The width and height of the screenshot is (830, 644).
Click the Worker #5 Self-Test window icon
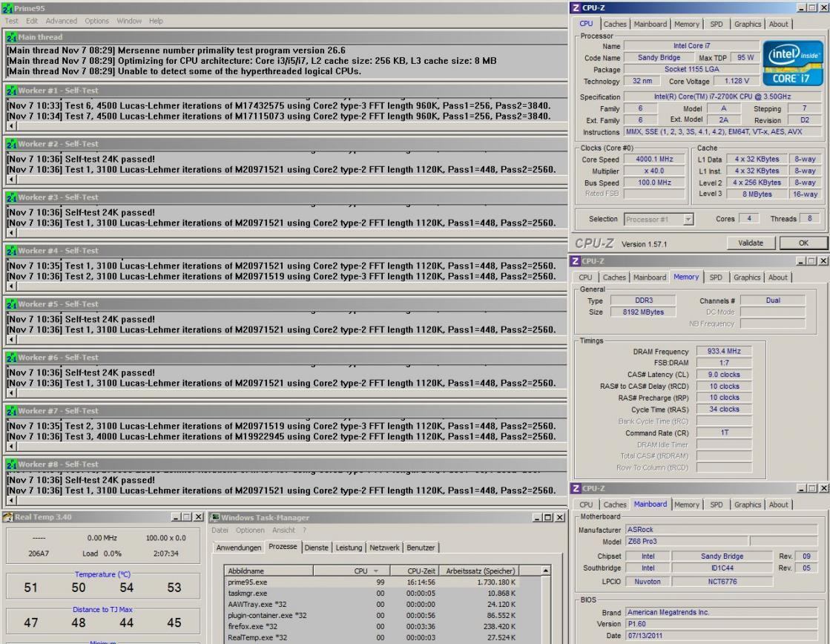[x=12, y=304]
